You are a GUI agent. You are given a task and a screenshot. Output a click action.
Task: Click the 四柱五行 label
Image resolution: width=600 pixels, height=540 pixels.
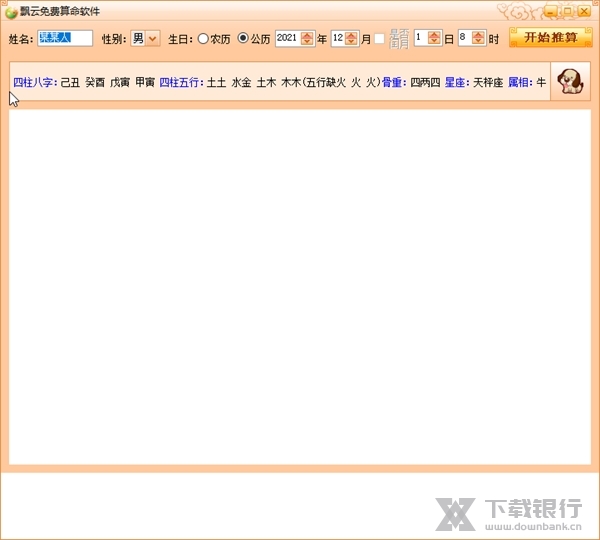pos(181,82)
